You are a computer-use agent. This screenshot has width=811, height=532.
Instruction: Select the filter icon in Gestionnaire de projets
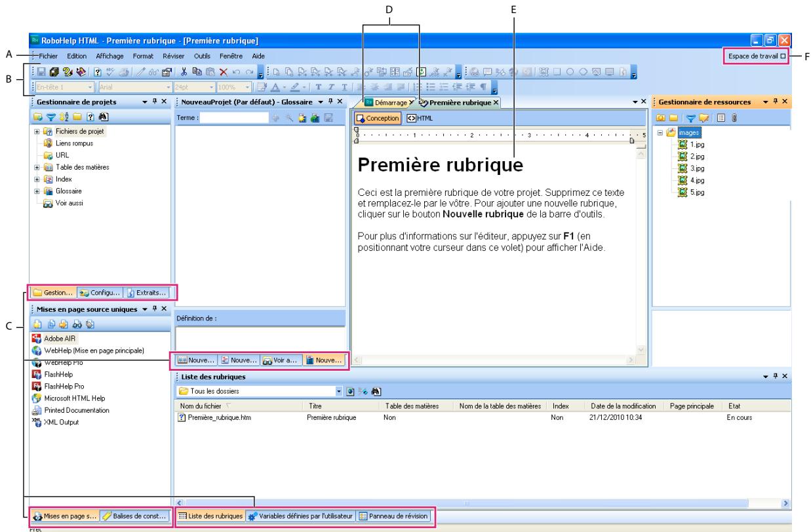pos(52,117)
